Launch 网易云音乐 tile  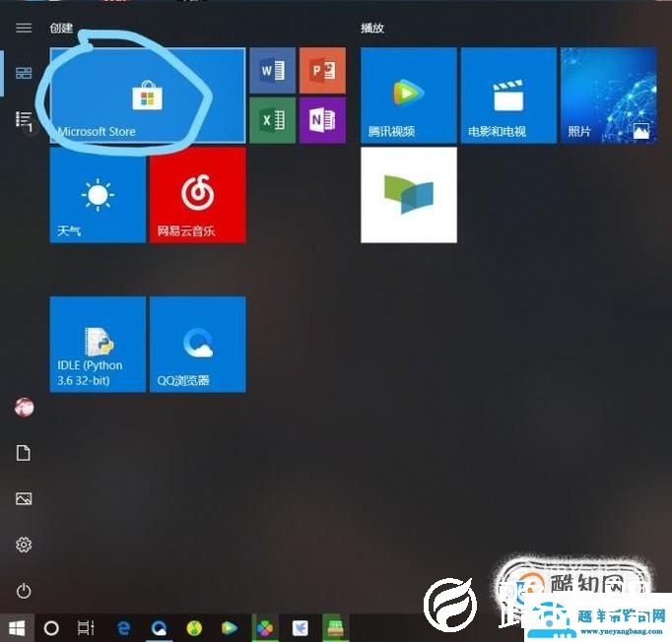click(198, 195)
